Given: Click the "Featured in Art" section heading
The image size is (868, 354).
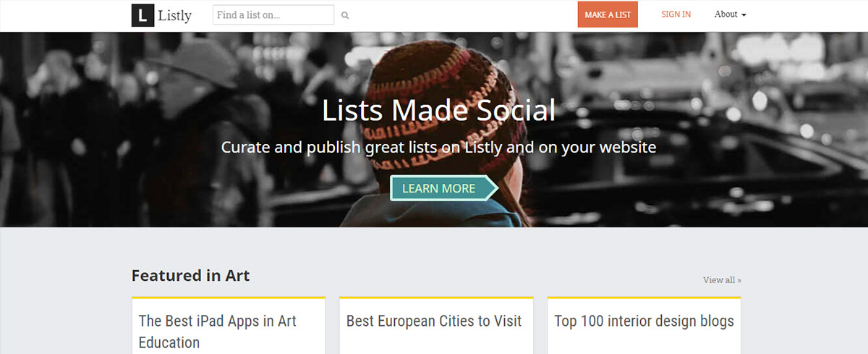Looking at the screenshot, I should 191,276.
